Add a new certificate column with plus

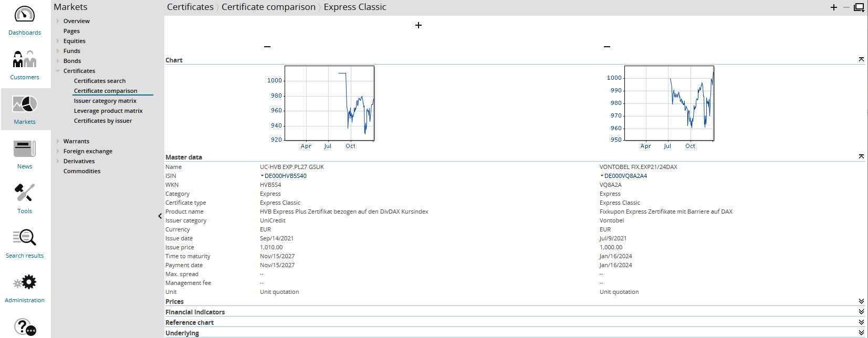(x=419, y=25)
